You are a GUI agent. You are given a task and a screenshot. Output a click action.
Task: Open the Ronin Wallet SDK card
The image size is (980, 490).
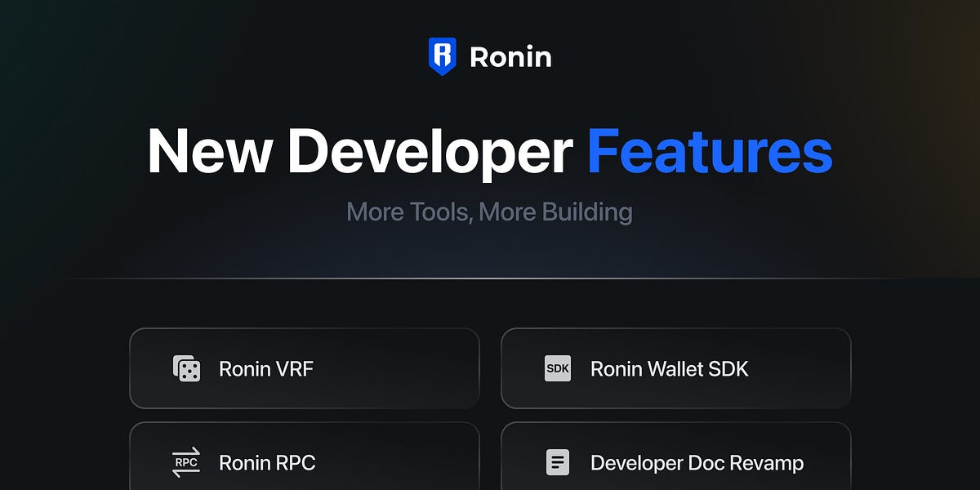[x=677, y=368]
